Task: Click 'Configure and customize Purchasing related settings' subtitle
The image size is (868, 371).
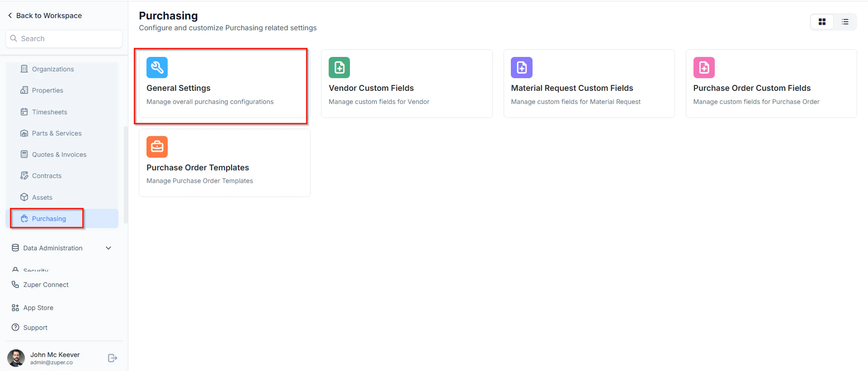Action: [227, 28]
